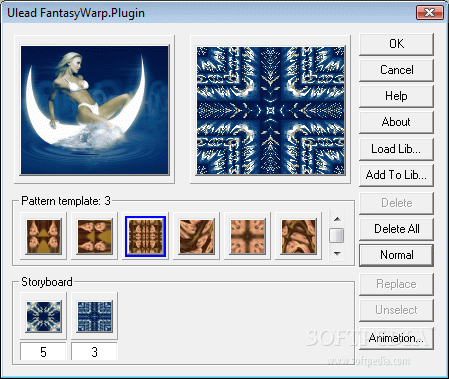Click Add To Lib... button

coord(396,175)
